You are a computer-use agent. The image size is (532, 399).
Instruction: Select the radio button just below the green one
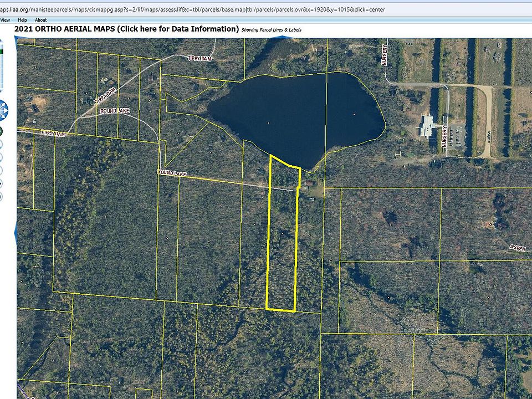pos(1,144)
